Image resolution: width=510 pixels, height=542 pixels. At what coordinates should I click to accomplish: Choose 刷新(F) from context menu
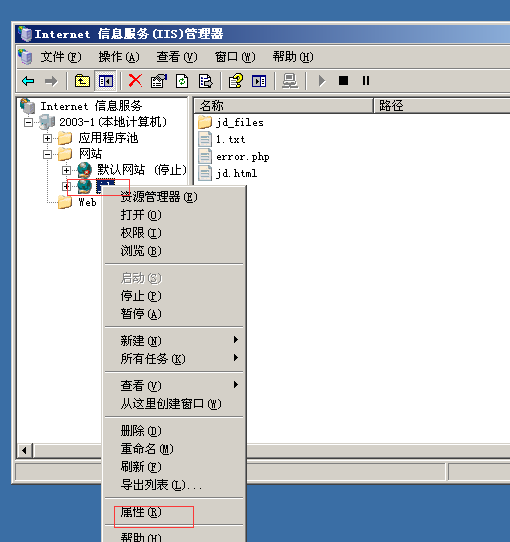(174, 467)
